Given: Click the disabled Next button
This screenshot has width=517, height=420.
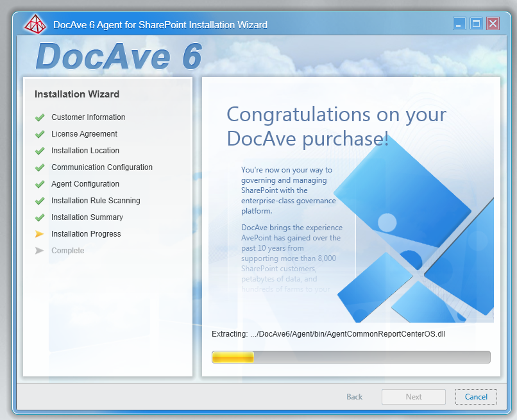Looking at the screenshot, I should 413,396.
